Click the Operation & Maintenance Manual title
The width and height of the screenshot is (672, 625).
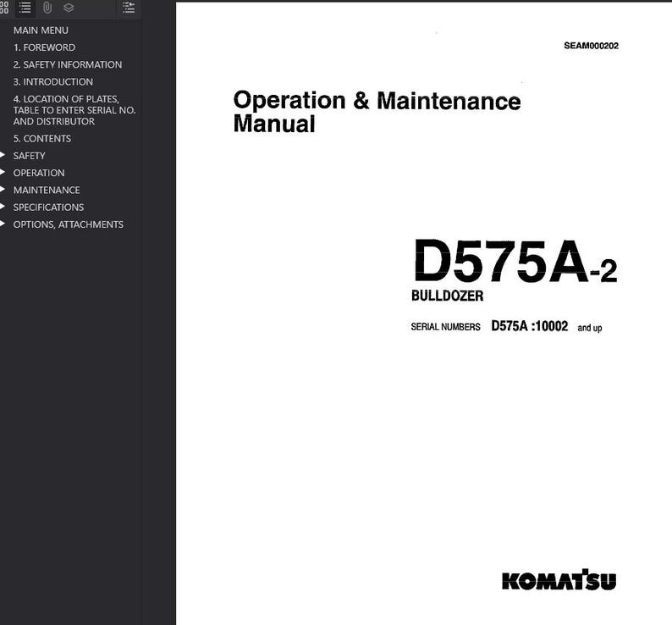[377, 112]
